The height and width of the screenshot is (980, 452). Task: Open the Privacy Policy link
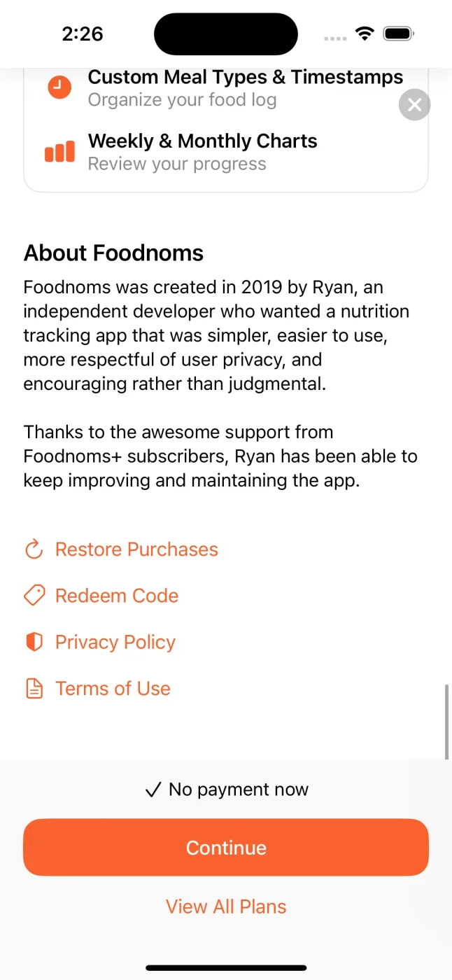[x=115, y=642]
